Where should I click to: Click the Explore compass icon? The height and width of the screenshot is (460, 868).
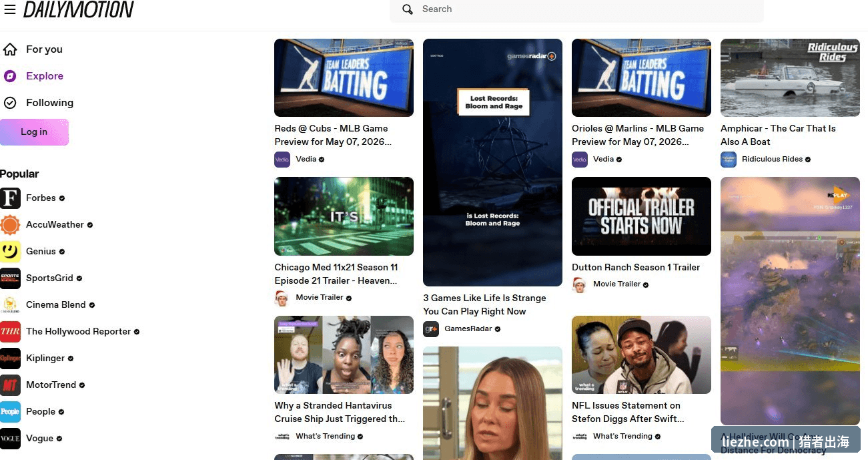pos(10,76)
